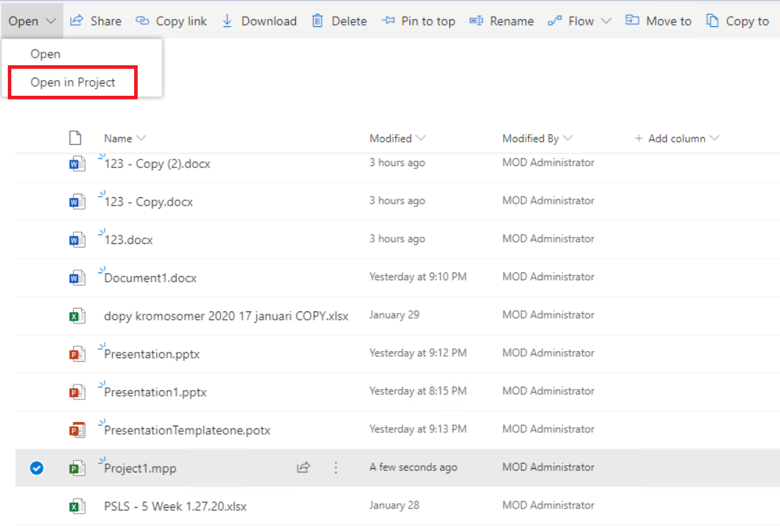Deselect the Project1.mpp row checkmark
780x532 pixels.
coord(36,468)
